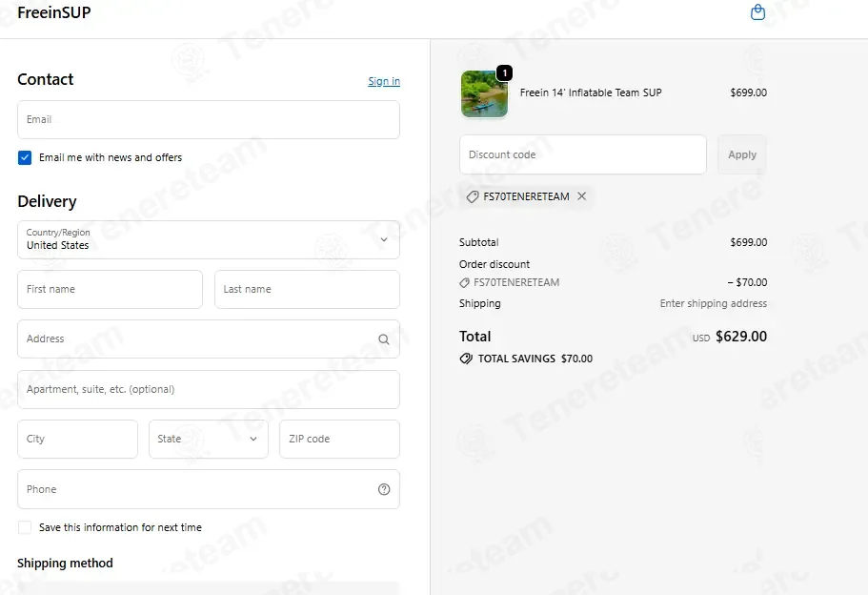
Task: Click the Delivery heading
Action: coord(47,201)
